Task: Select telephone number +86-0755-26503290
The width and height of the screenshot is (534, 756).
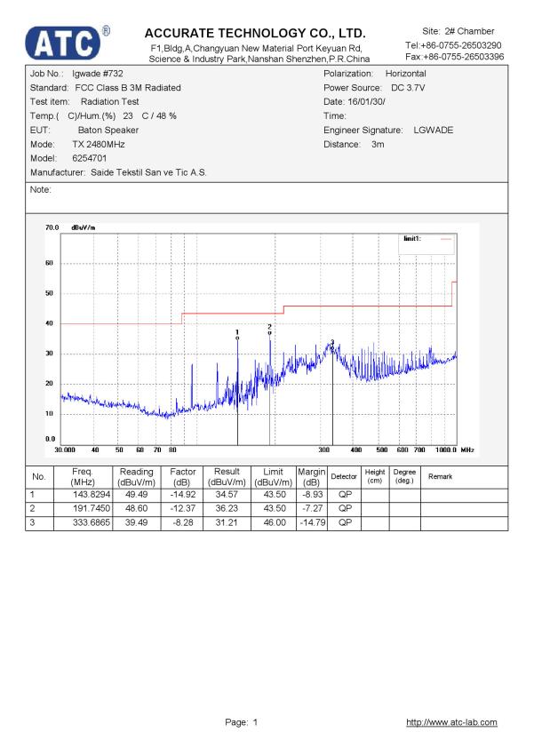Action: point(461,45)
